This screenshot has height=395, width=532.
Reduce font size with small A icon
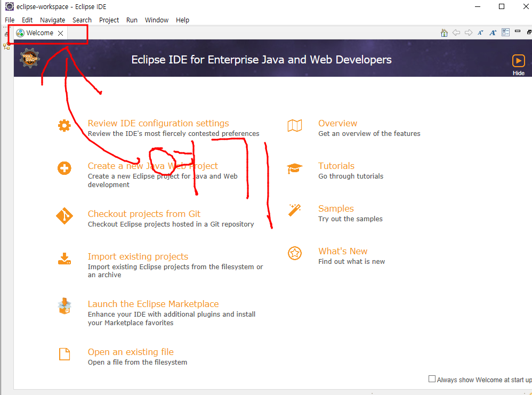pos(480,33)
